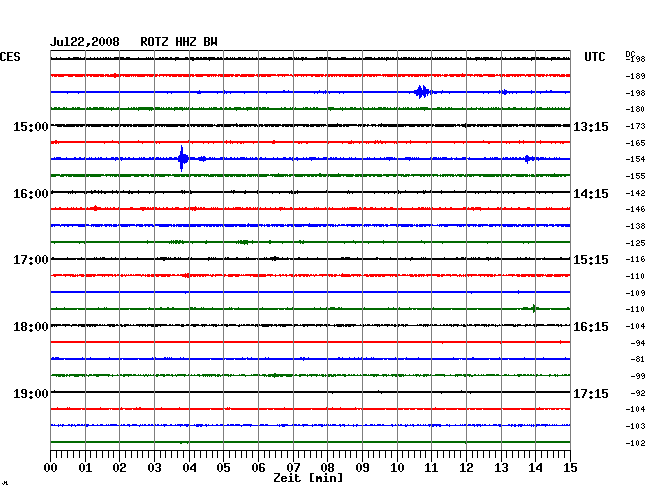Screen dimensions: 650x494
Task: Click the 14:15 UTC time label
Action: tap(591, 194)
